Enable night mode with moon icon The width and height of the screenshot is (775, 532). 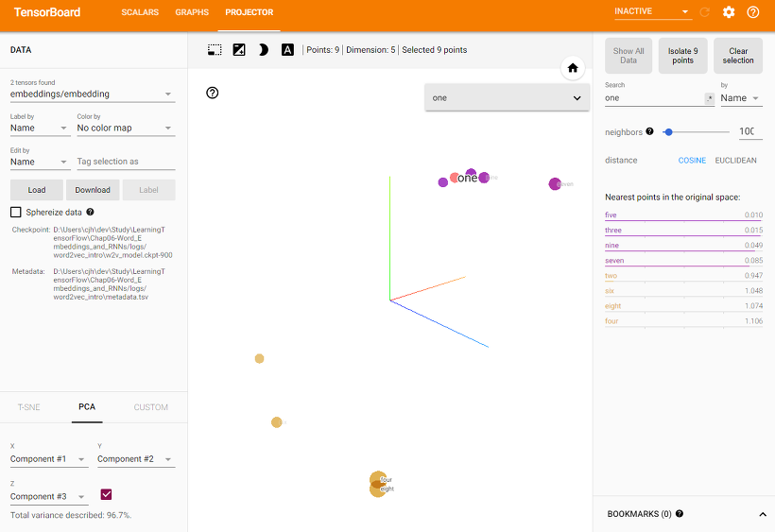tap(264, 50)
